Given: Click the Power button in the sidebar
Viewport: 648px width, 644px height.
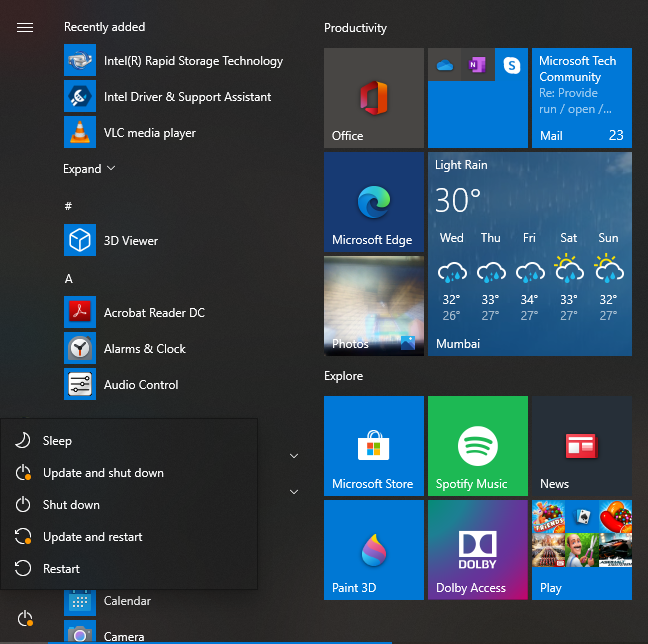Looking at the screenshot, I should (25, 618).
